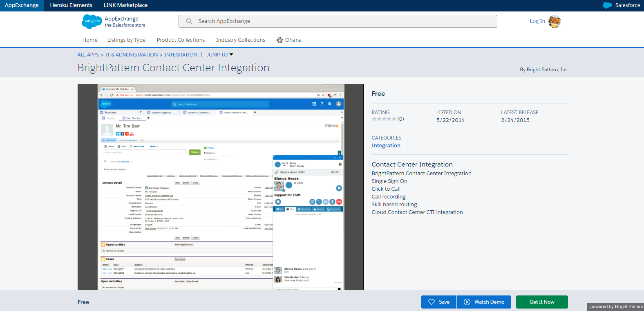
Task: Click 'Skill based routing' text
Action: (x=394, y=205)
